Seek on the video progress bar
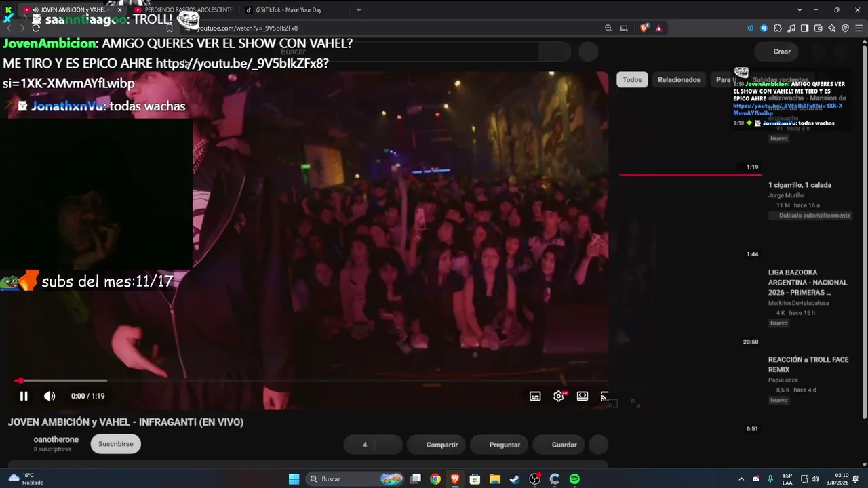 coord(312,380)
